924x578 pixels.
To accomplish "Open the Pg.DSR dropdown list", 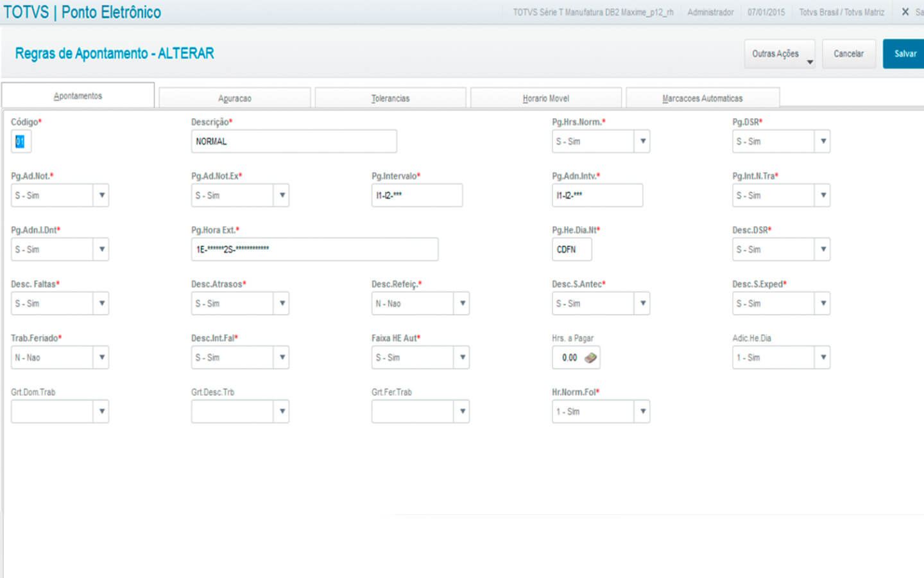I will click(823, 141).
